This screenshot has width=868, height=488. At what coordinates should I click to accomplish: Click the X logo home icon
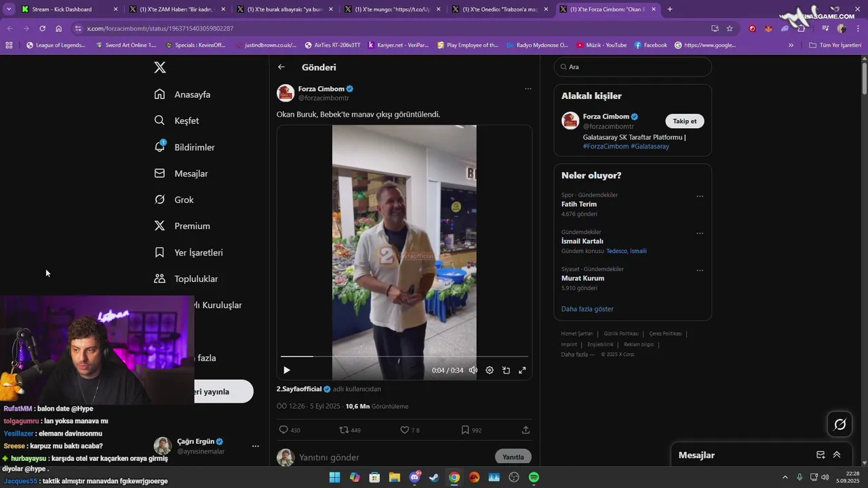[x=160, y=67]
